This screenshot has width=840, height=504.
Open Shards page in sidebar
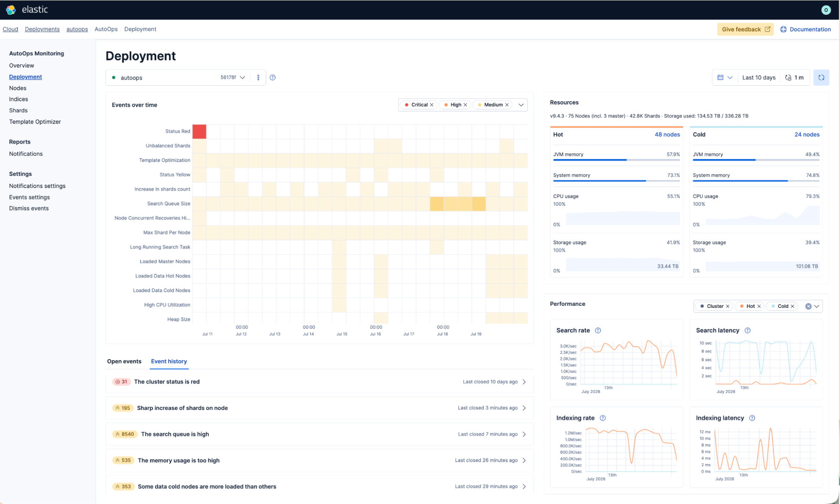18,110
